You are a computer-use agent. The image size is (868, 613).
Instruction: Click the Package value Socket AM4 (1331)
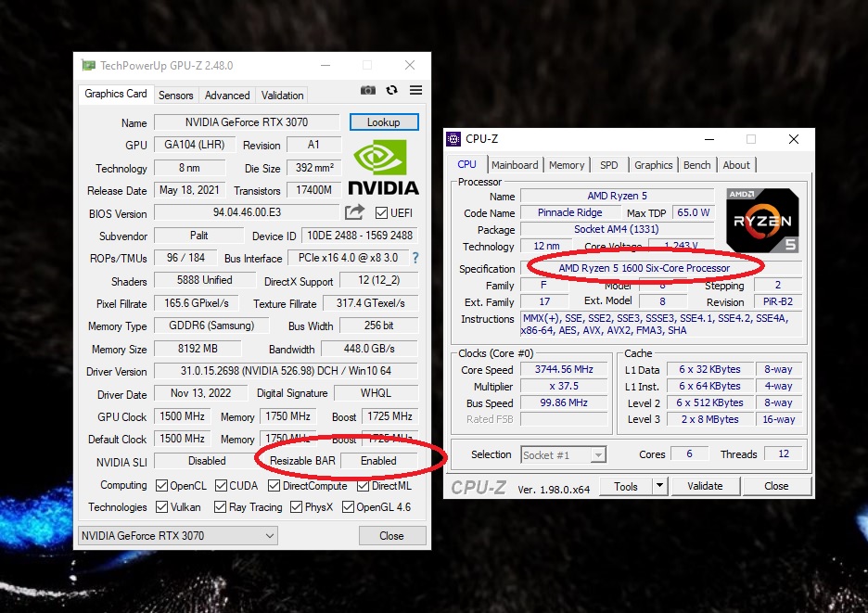(616, 229)
